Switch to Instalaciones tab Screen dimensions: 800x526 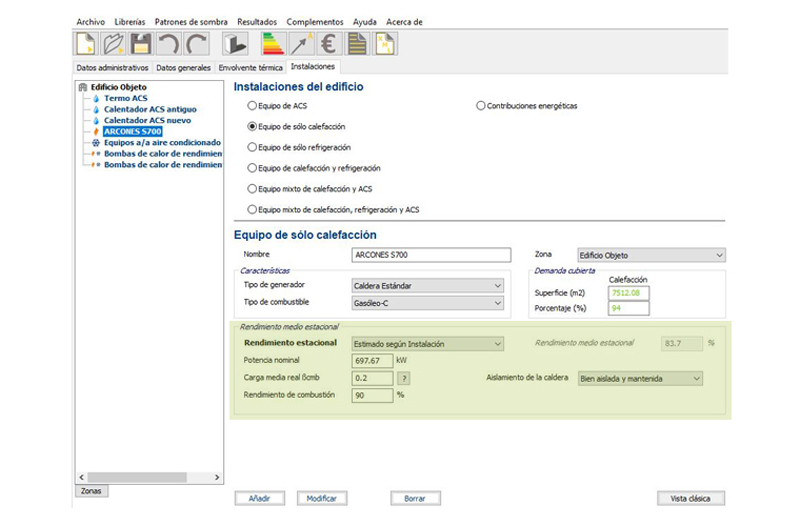click(x=313, y=67)
